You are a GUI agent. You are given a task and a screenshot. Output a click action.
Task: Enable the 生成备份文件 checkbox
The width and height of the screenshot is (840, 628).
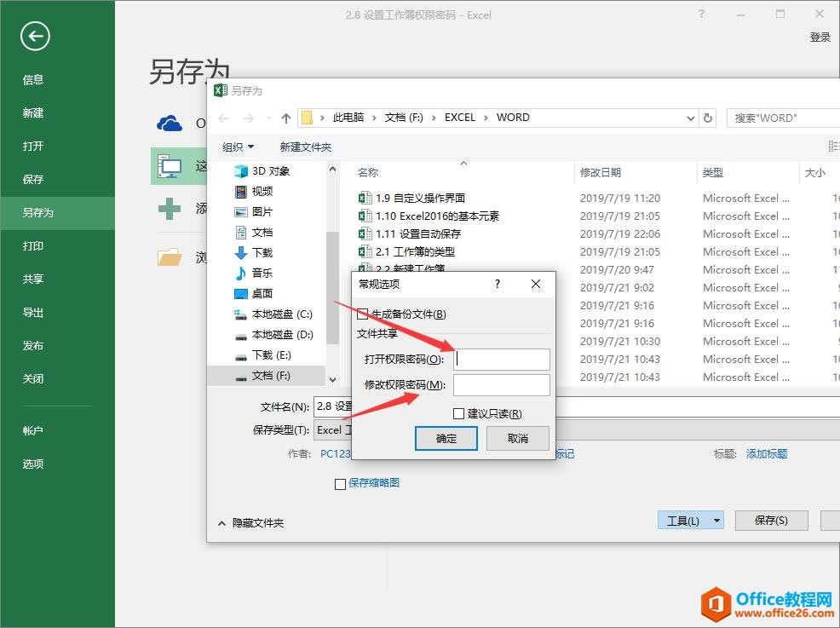[x=361, y=313]
